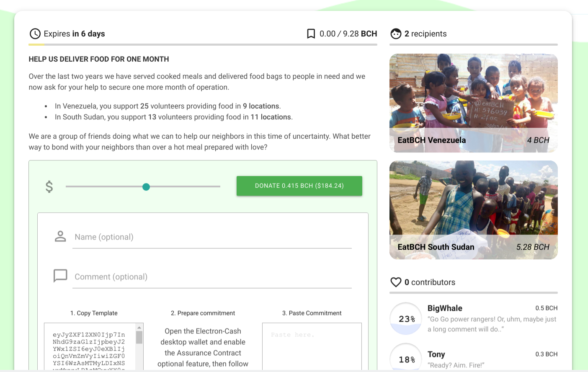The image size is (588, 372).
Task: Click the donation amount slider handle
Action: 146,187
